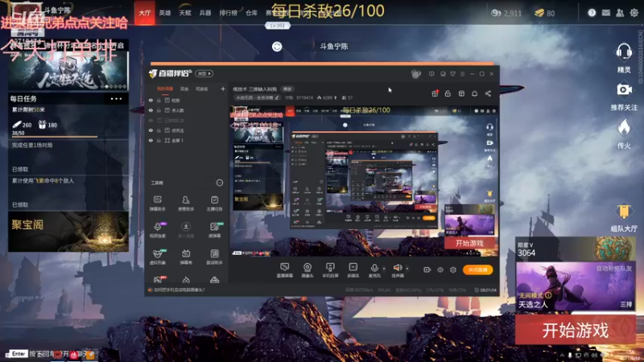Open the mode switch pill beside the logo

click(x=204, y=73)
